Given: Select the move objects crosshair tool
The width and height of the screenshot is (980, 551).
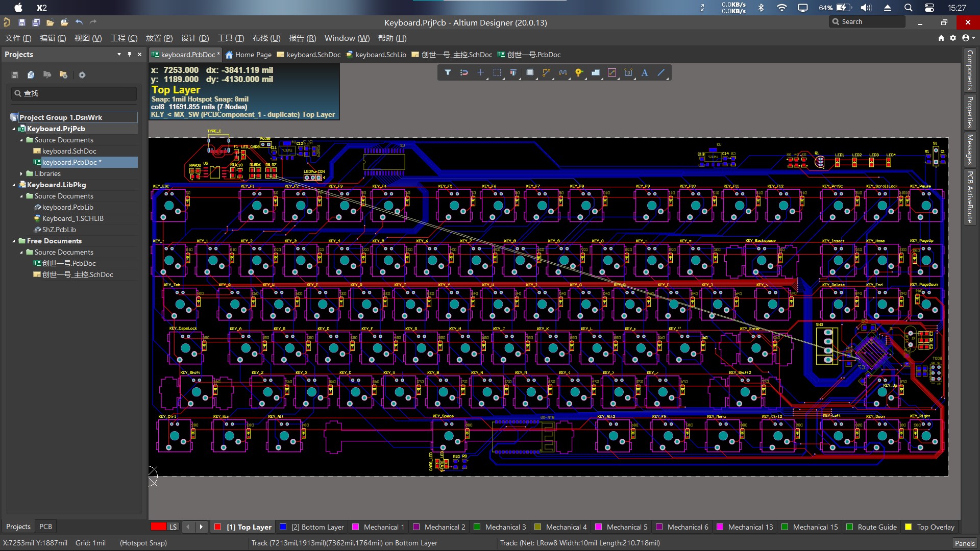Looking at the screenshot, I should pyautogui.click(x=480, y=72).
